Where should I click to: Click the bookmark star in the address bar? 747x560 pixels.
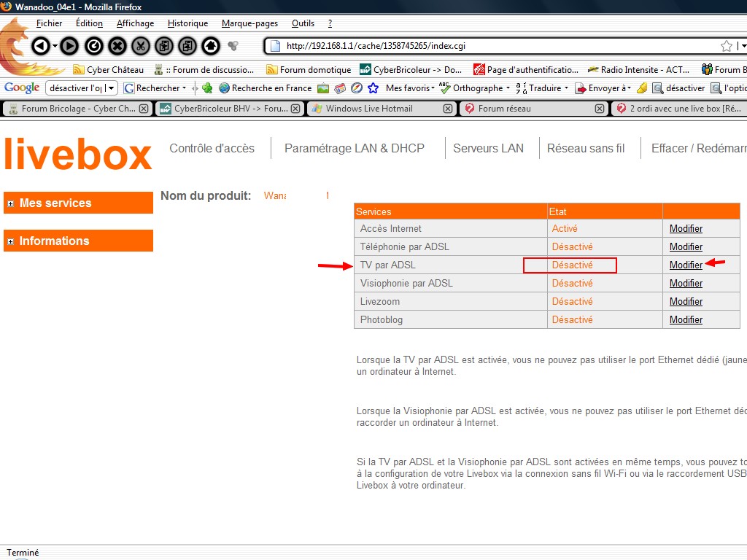(x=726, y=46)
